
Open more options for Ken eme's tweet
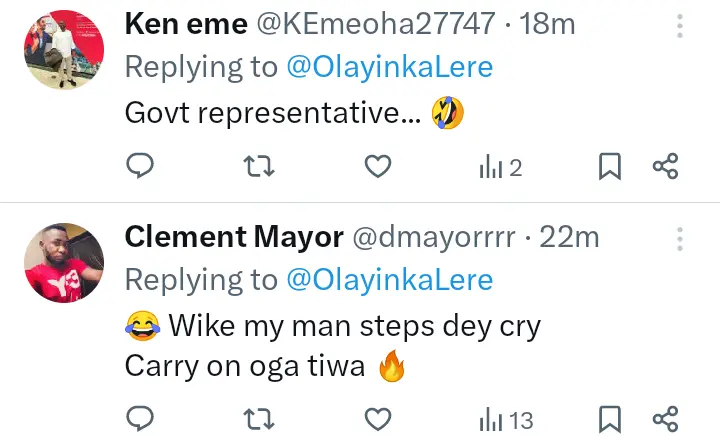680,27
